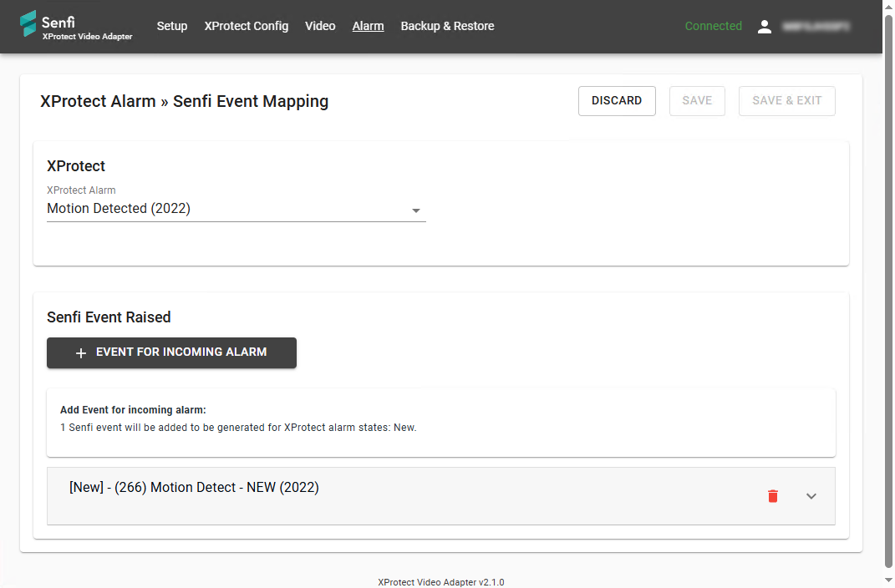Click the Save button

(697, 100)
